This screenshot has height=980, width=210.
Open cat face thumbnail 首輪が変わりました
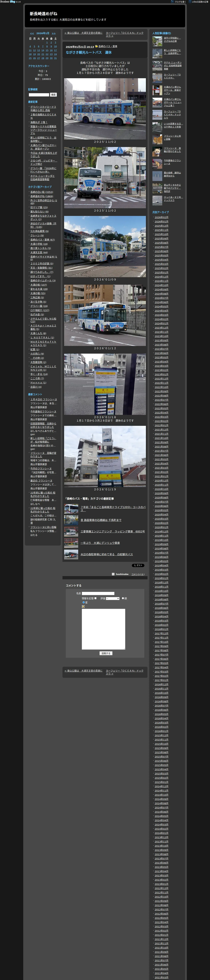click(157, 151)
